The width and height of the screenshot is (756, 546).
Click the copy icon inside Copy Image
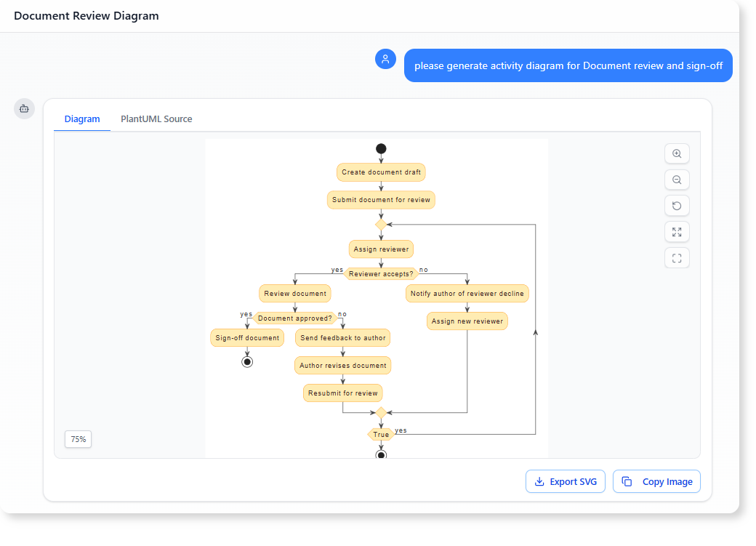627,481
